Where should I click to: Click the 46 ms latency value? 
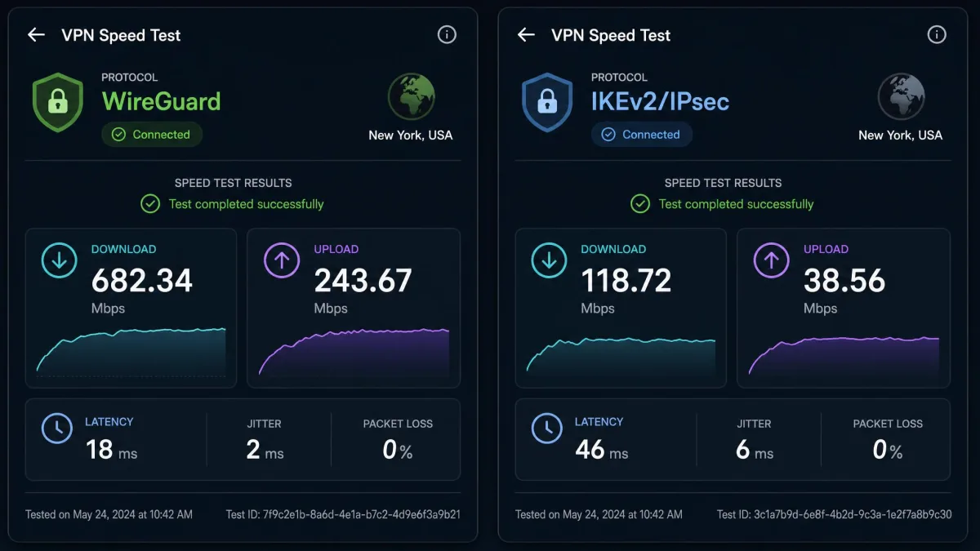coord(602,449)
